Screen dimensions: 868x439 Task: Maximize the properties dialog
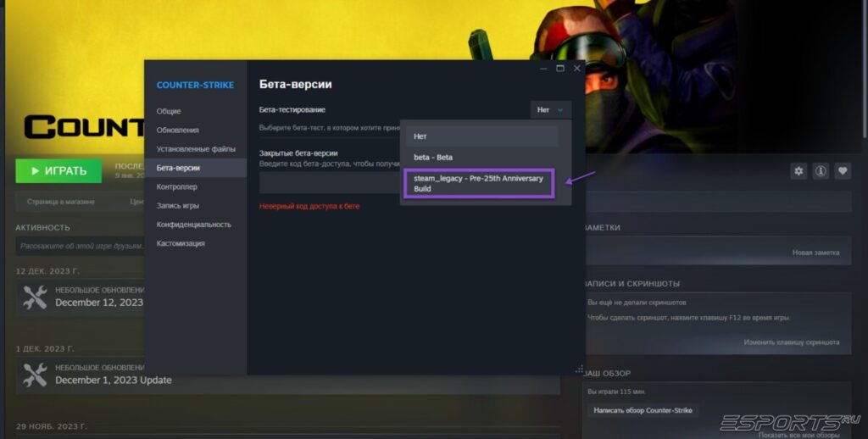[x=560, y=68]
